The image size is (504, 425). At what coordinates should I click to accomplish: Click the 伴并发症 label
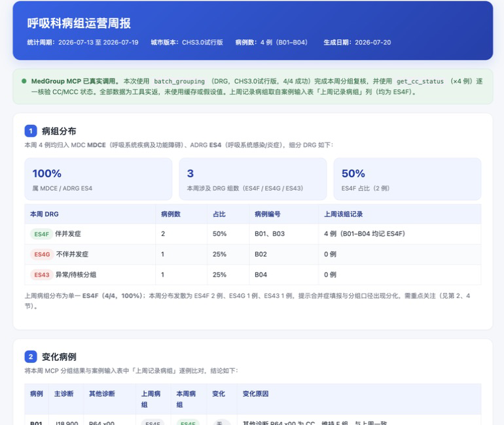coord(68,234)
